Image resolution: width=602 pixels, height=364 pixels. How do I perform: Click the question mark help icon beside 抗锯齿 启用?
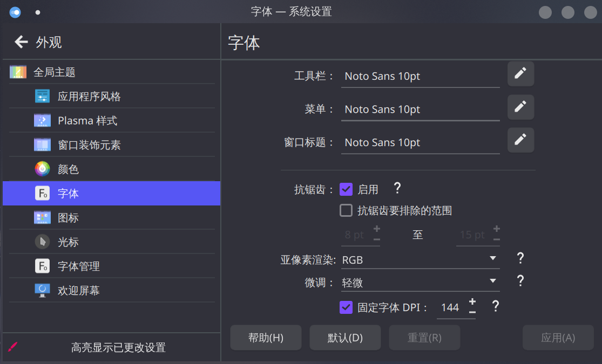click(x=397, y=188)
